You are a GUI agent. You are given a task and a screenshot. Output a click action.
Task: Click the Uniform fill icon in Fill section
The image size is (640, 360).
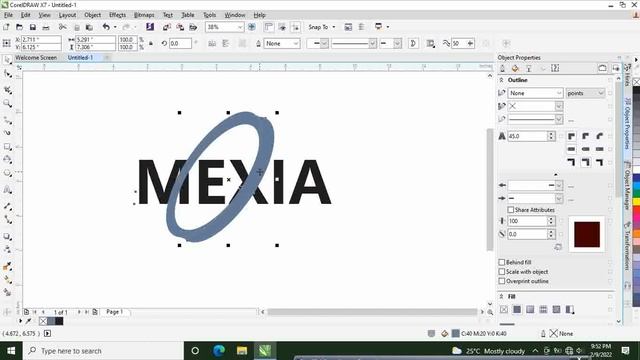pos(517,309)
